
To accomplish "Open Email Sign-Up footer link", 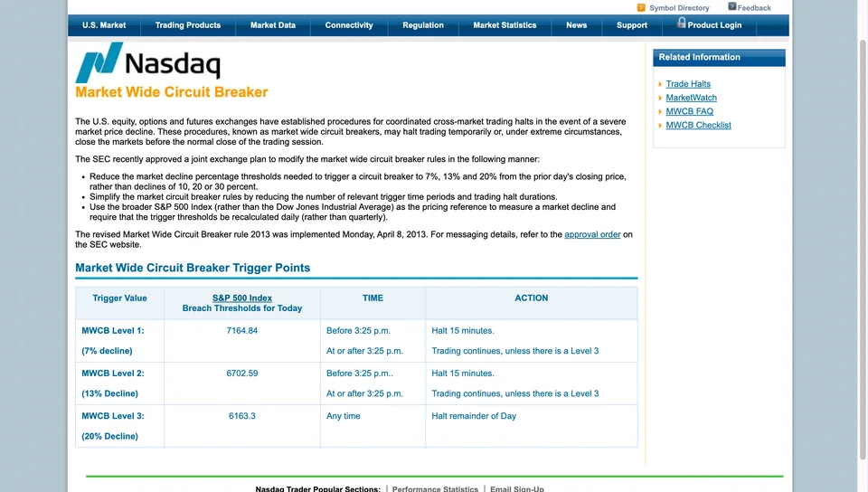I will click(517, 488).
